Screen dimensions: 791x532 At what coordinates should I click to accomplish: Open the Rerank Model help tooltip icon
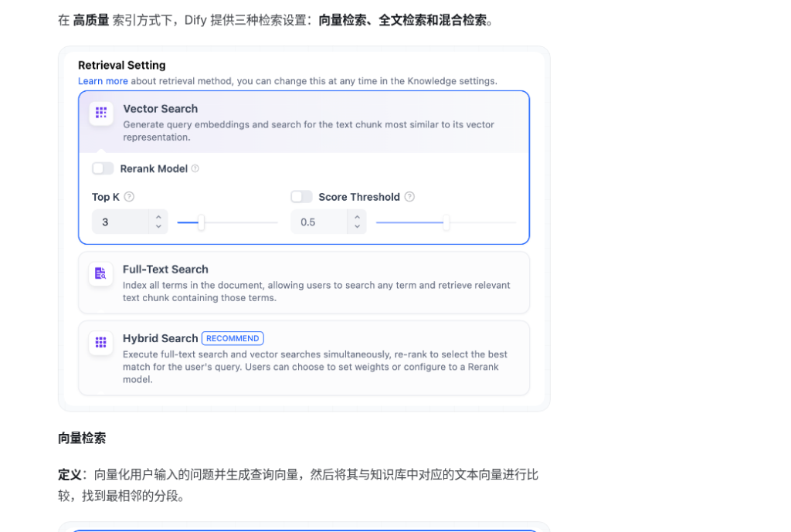pos(195,168)
